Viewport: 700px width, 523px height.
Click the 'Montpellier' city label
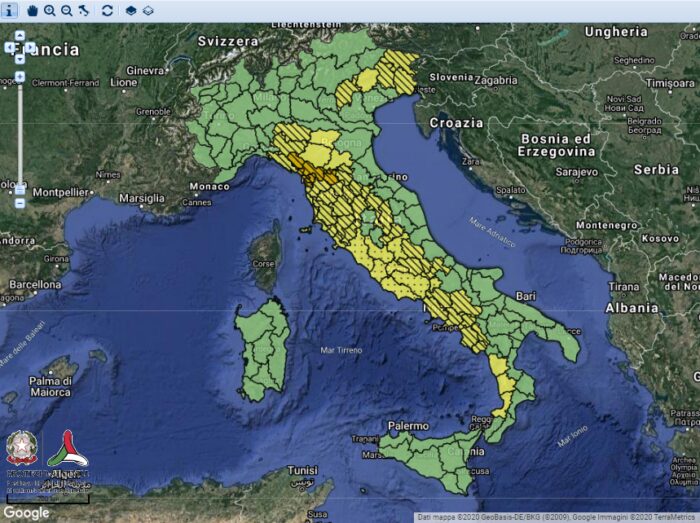click(x=60, y=193)
